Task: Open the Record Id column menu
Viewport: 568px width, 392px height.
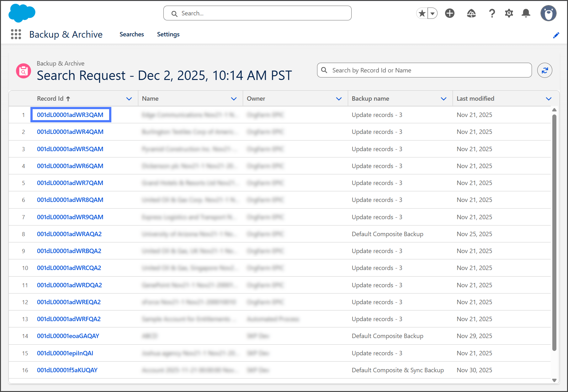Action: tap(129, 99)
